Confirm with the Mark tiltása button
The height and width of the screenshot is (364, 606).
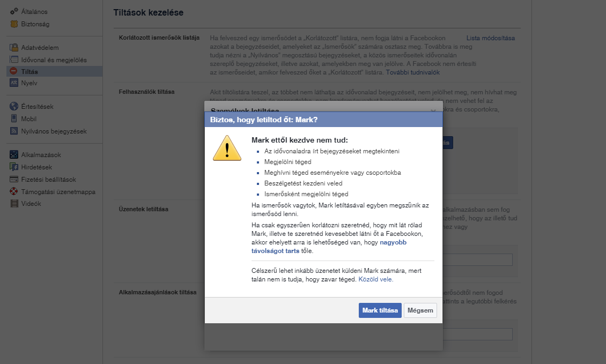tap(380, 310)
